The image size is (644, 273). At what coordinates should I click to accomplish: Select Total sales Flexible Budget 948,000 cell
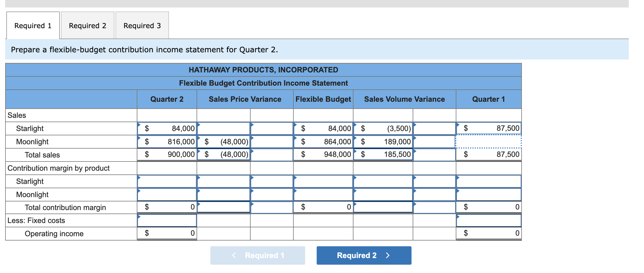[323, 155]
